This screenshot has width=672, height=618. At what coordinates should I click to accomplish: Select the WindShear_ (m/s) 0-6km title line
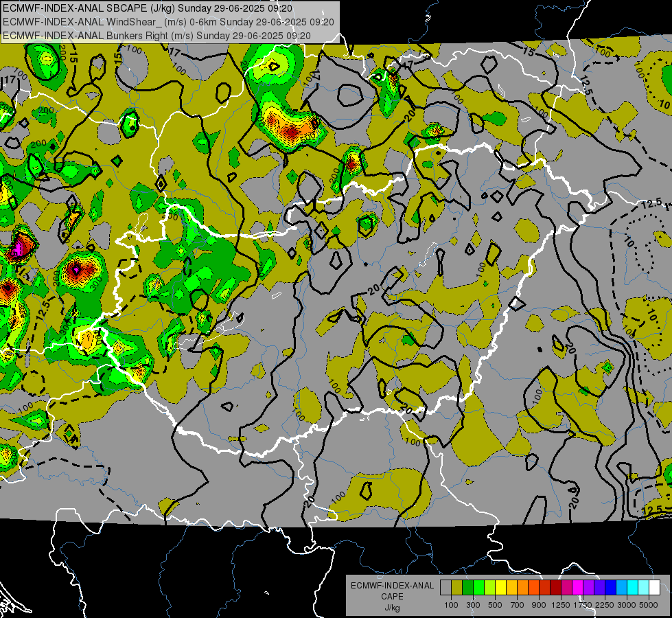(168, 22)
